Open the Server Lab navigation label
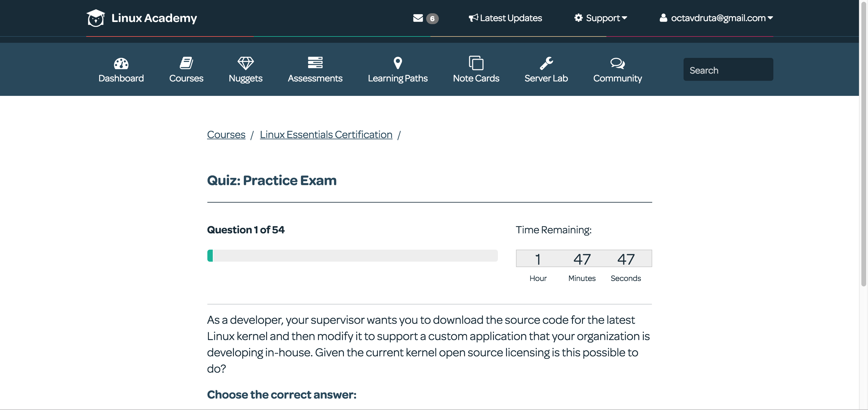Viewport: 868px width, 410px height. pos(546,78)
